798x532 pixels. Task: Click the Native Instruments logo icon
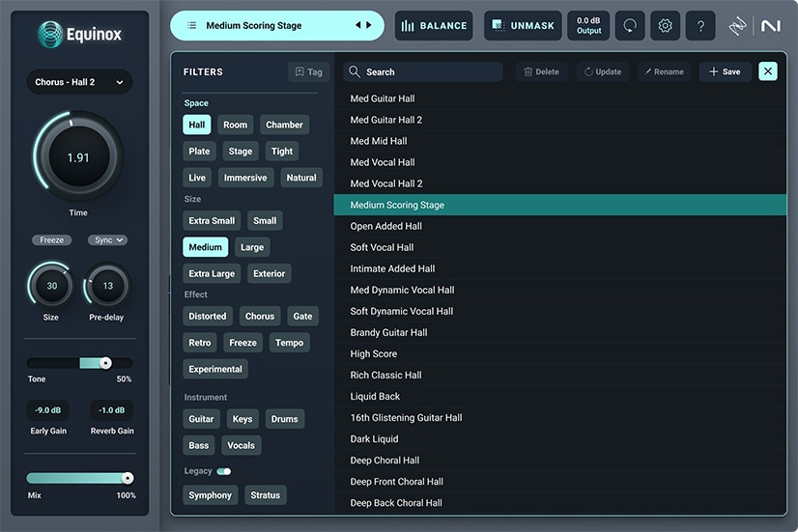coord(770,26)
